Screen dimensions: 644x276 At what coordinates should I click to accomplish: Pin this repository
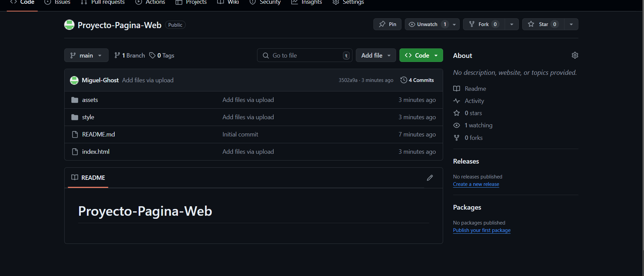tap(387, 24)
